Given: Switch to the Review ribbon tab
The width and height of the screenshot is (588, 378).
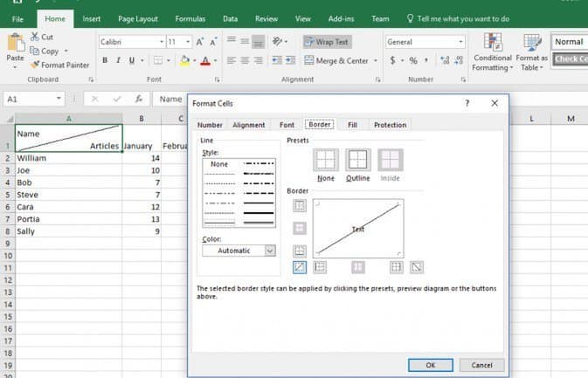Looking at the screenshot, I should point(266,18).
